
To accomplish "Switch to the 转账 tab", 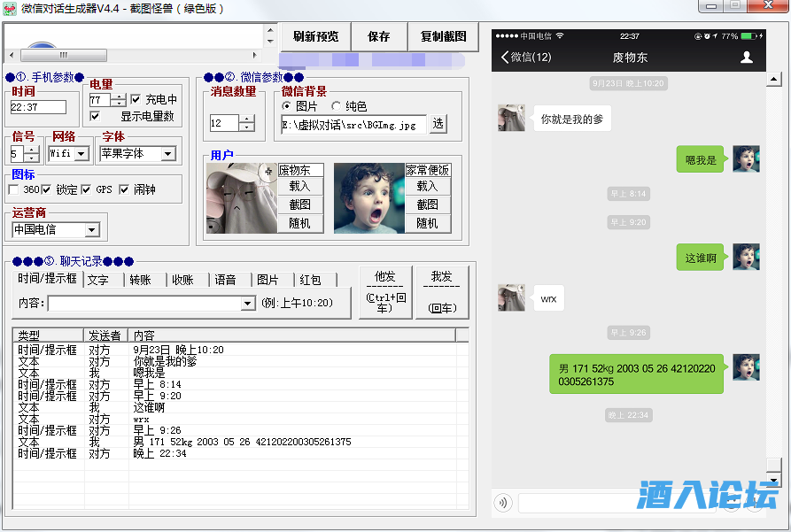I will click(x=145, y=280).
